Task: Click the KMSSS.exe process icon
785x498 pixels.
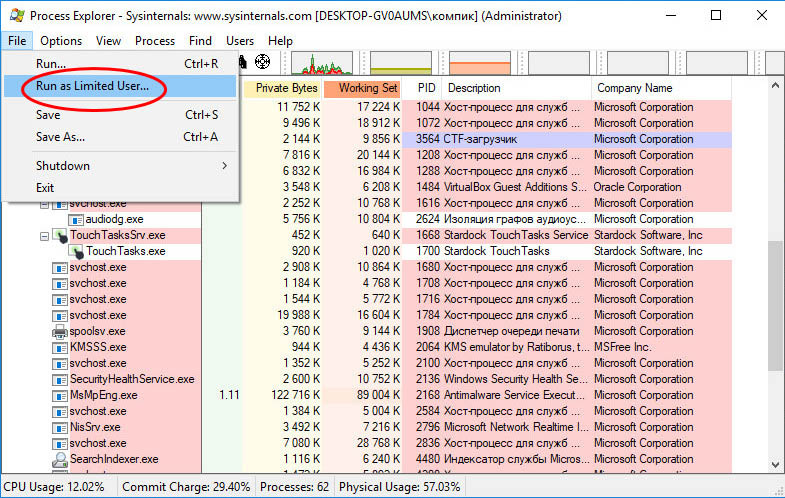Action: tap(60, 347)
